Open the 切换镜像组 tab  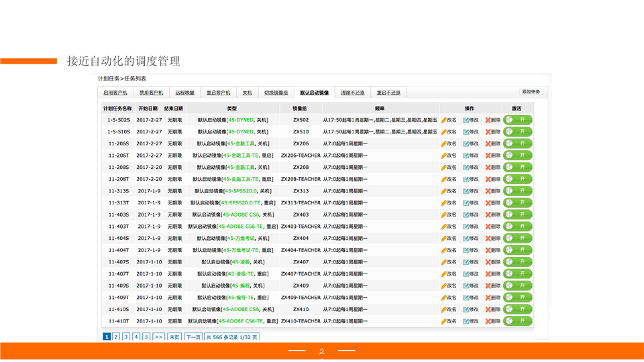tap(276, 93)
